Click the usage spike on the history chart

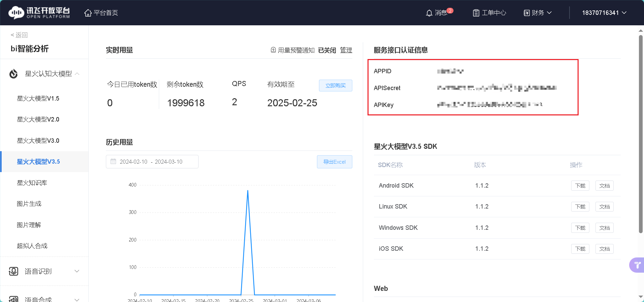point(248,191)
